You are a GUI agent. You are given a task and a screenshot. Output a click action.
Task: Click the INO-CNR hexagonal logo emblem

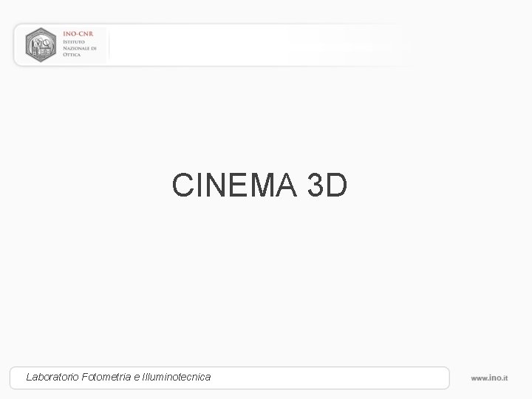tap(41, 45)
